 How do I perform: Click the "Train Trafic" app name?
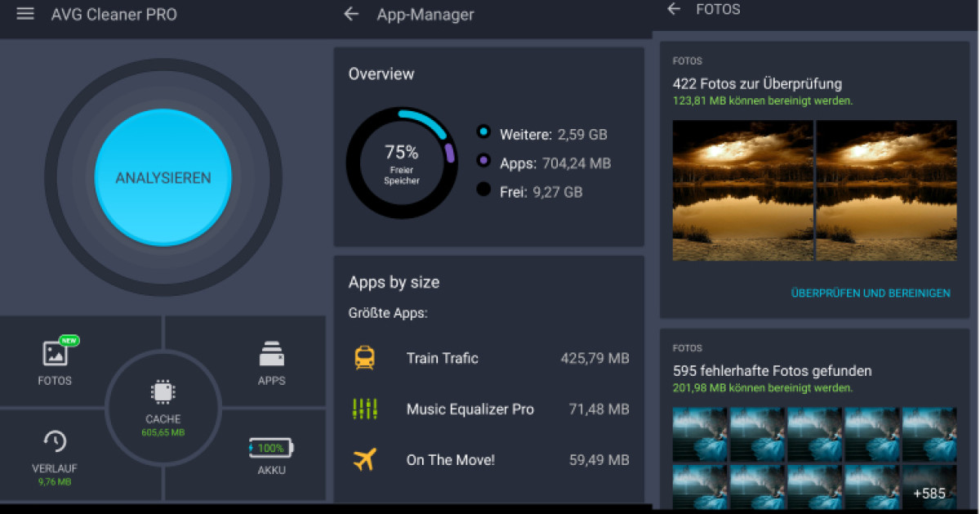click(443, 358)
